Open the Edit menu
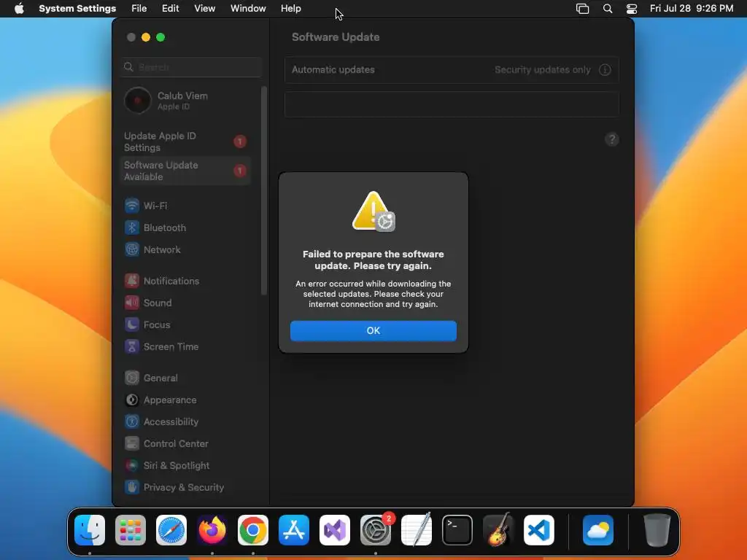The height and width of the screenshot is (560, 747). 170,9
